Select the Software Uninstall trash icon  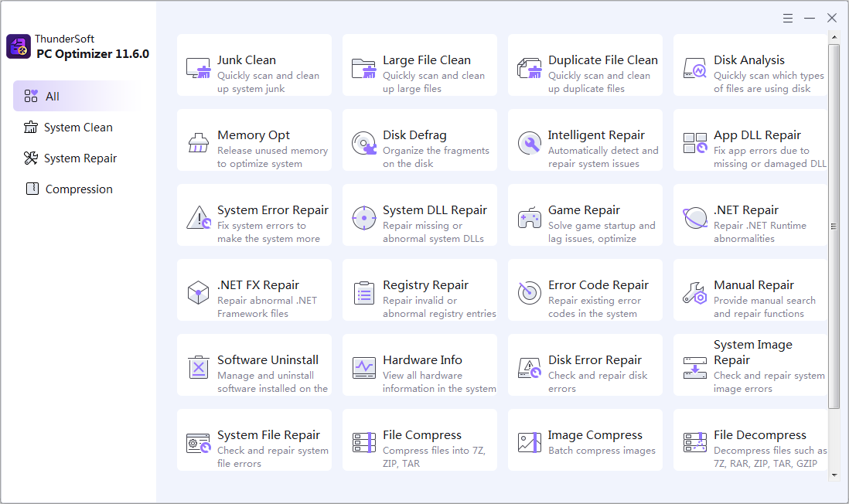pos(199,367)
